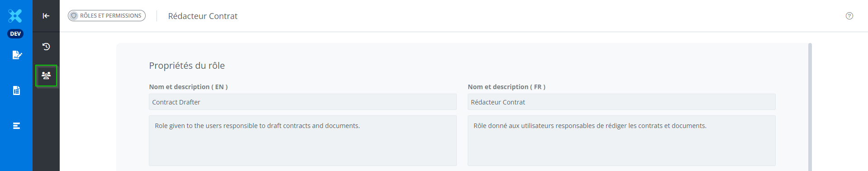The height and width of the screenshot is (171, 868).
Task: Focus the Contract Drafter name field
Action: pyautogui.click(x=303, y=102)
